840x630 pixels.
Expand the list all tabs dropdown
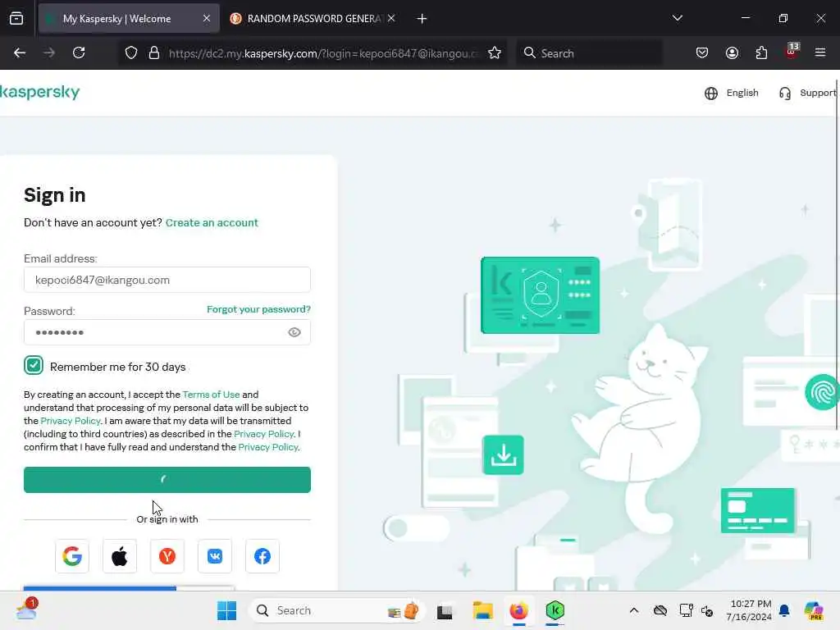677,18
